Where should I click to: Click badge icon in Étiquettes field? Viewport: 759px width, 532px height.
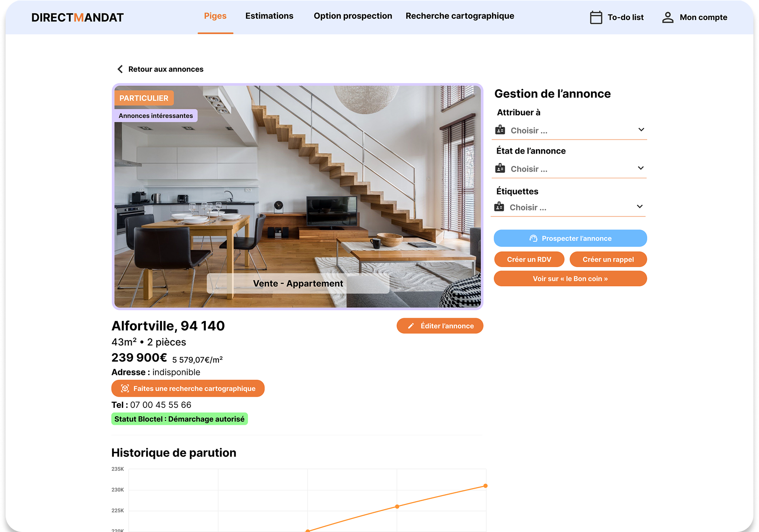click(x=499, y=206)
